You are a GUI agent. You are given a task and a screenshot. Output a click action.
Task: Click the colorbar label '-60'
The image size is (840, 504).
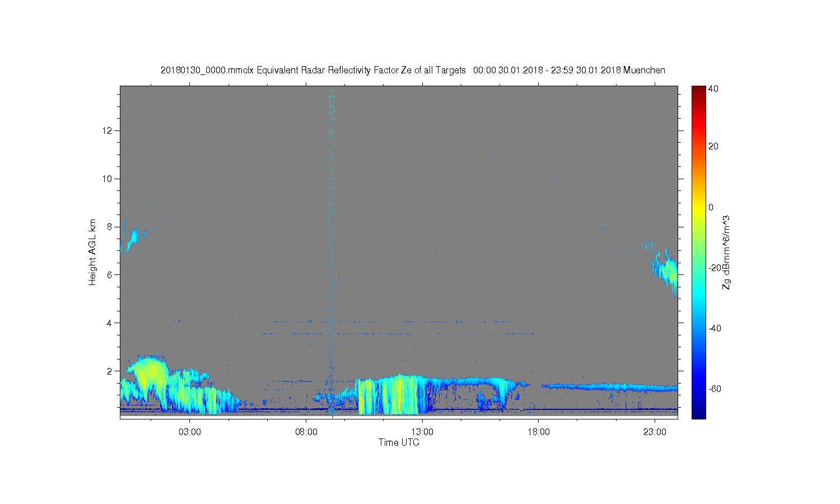[715, 389]
